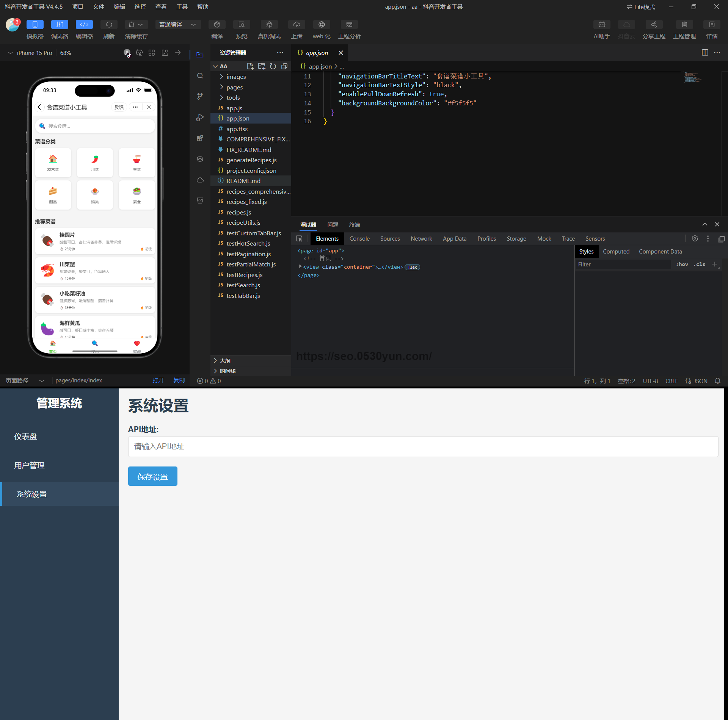Viewport: 728px width, 720px height.
Task: Expand the 大纲 outline section
Action: (225, 360)
